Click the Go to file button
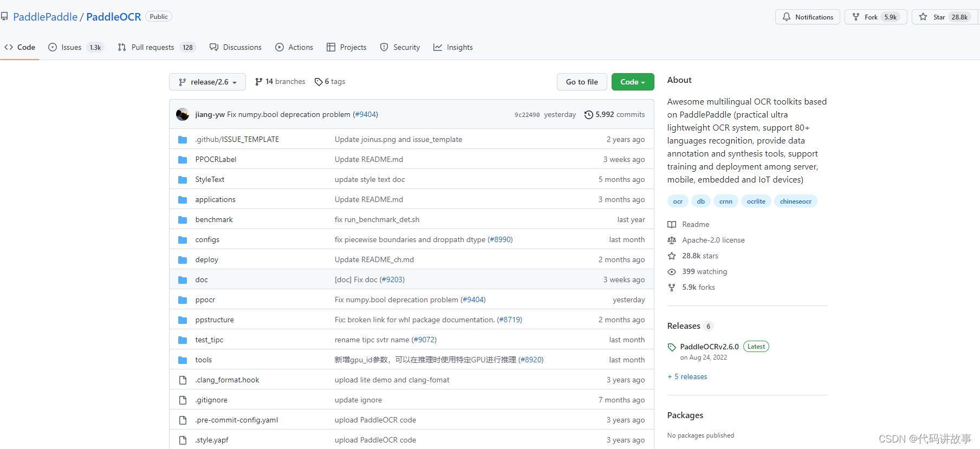The height and width of the screenshot is (449, 980). tap(582, 82)
